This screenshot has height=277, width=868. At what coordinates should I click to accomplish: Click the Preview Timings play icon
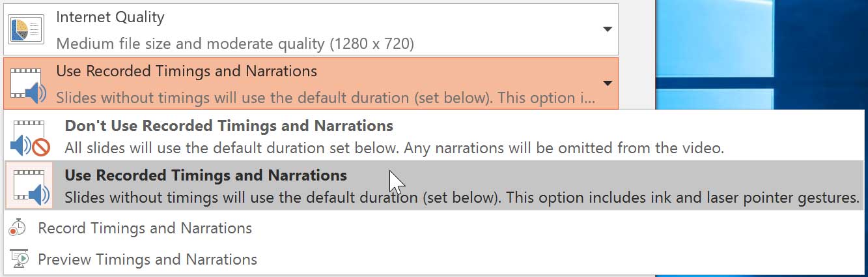(18, 259)
